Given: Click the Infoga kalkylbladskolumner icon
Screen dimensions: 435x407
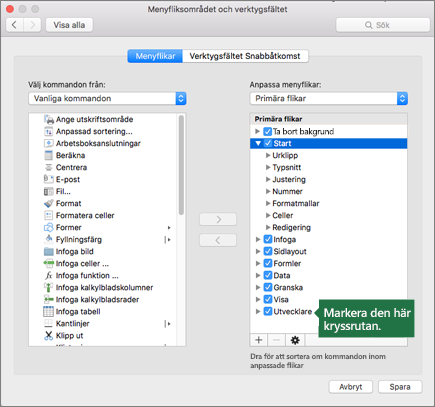Looking at the screenshot, I should [x=49, y=287].
